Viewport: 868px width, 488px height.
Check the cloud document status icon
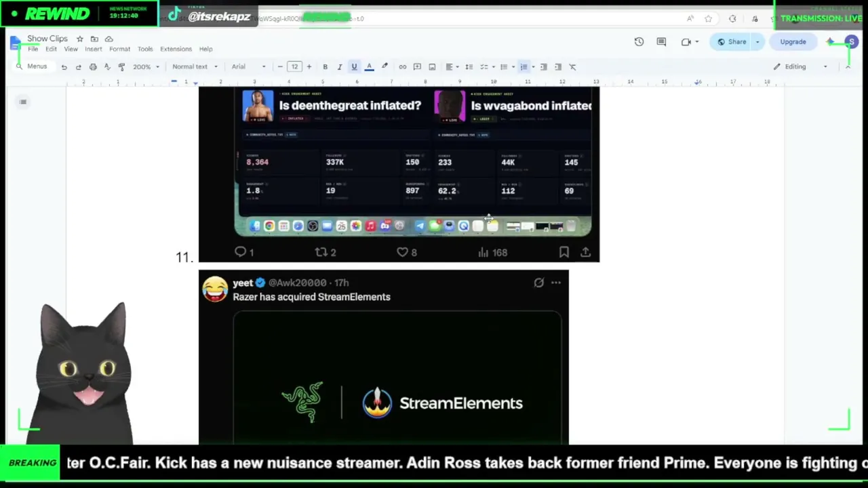(108, 39)
